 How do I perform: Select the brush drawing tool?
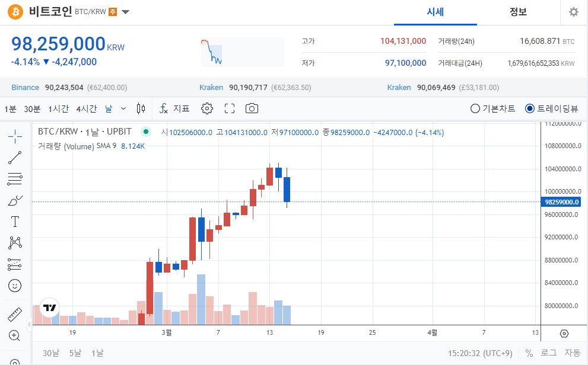point(15,200)
